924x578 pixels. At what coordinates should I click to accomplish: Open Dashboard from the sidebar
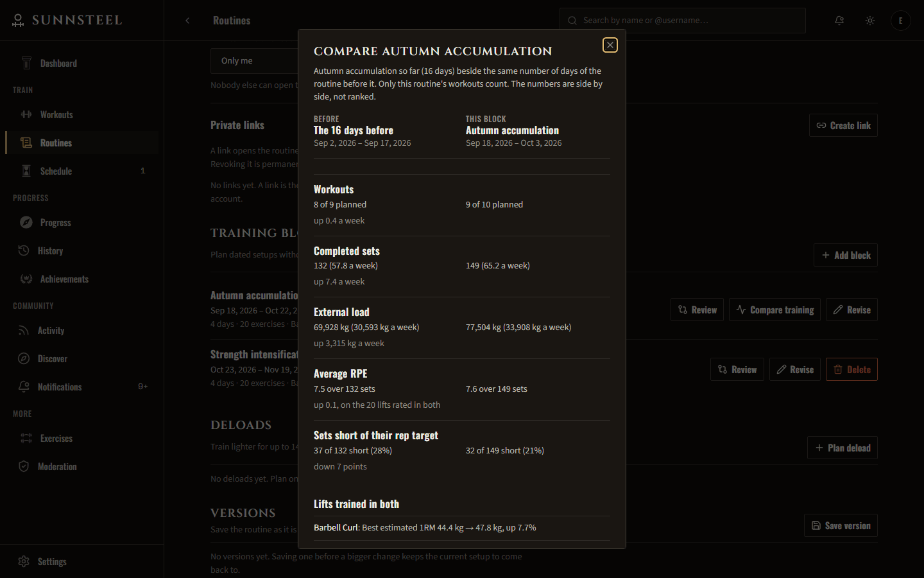[81, 63]
